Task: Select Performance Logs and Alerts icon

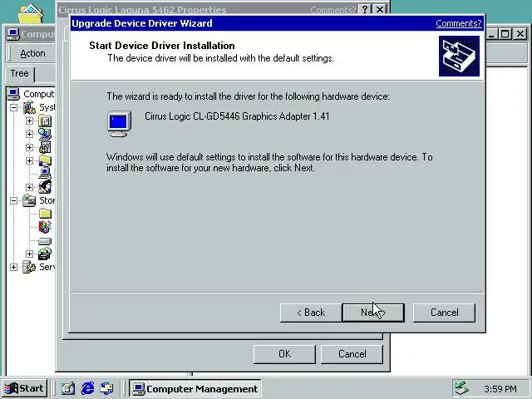Action: click(45, 147)
